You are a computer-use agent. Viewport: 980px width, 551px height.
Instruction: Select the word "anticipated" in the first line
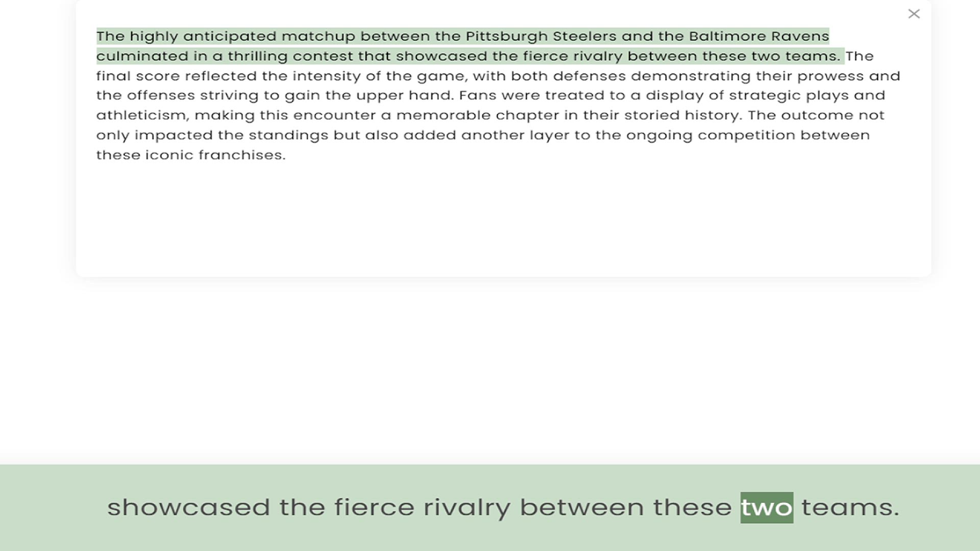(x=230, y=36)
